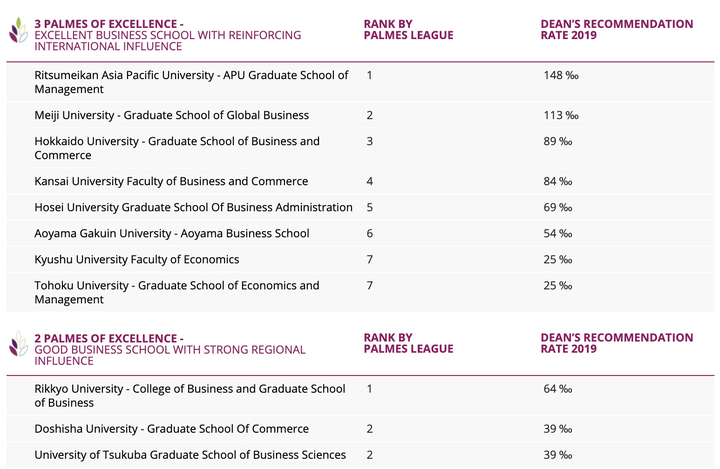Select Meiji University Graduate School row
The height and width of the screenshot is (469, 720).
[x=171, y=115]
